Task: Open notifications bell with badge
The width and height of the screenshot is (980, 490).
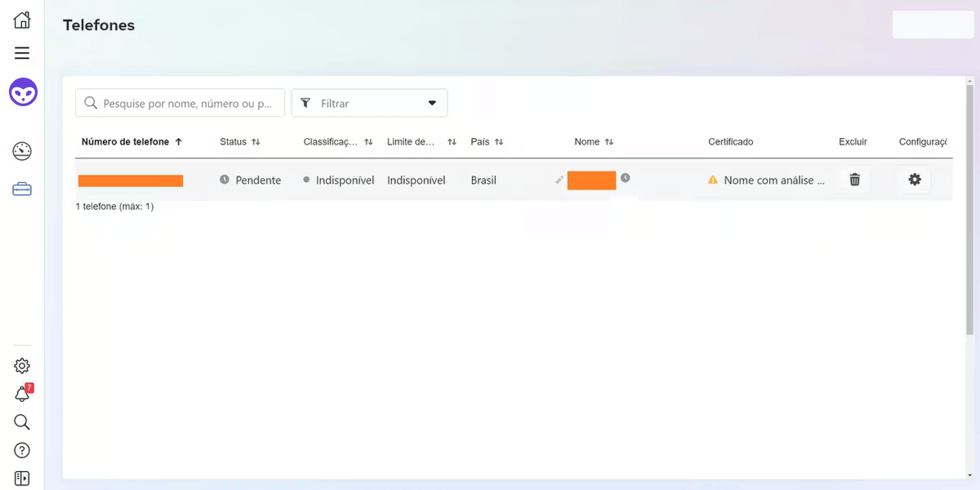Action: 22,394
